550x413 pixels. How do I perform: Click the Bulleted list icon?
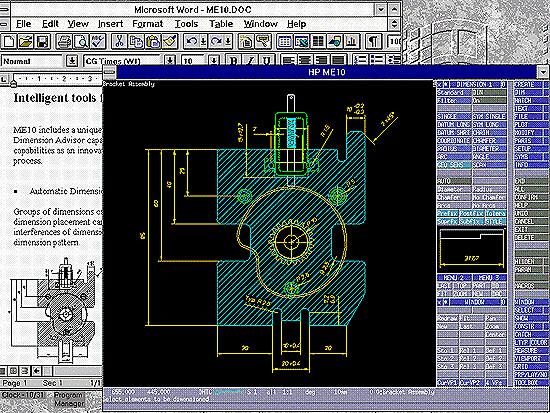pos(377,60)
